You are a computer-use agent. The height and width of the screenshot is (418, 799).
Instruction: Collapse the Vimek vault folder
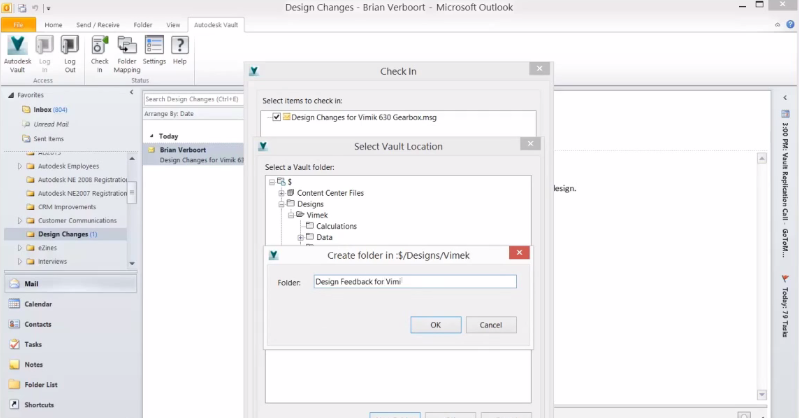tap(291, 215)
